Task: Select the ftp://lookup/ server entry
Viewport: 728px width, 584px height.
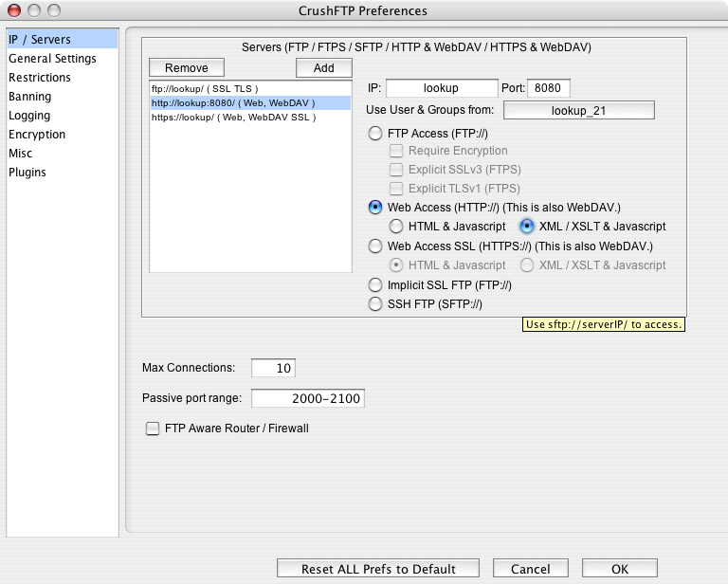Action: (205, 88)
